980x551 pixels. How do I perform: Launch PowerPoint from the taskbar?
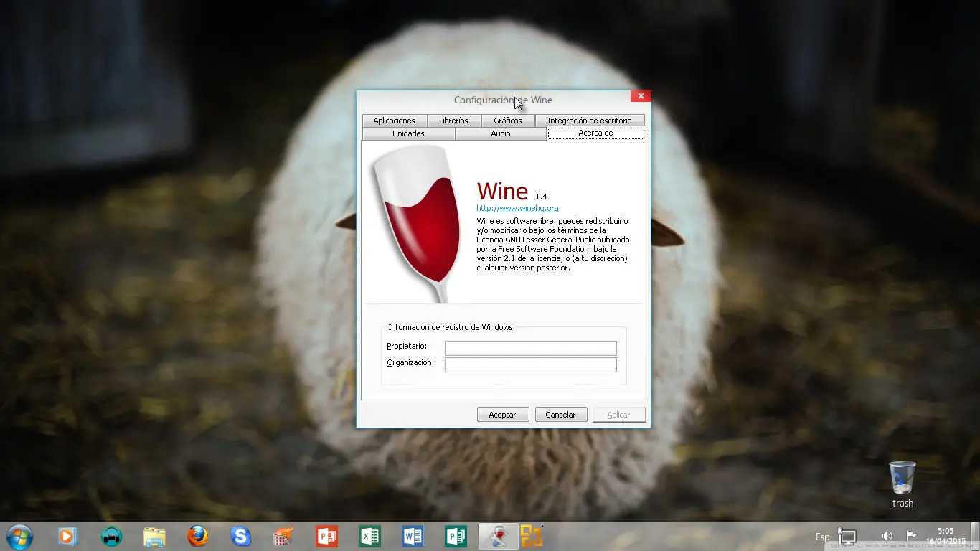(326, 536)
